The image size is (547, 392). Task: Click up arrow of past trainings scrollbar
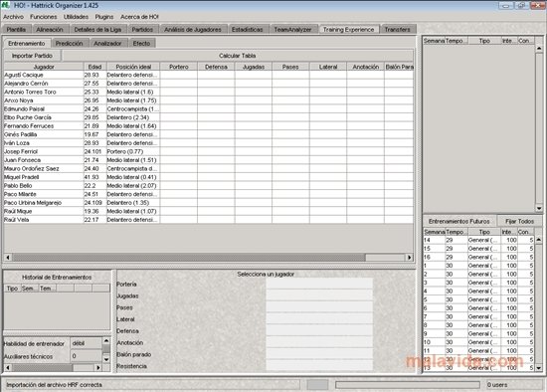539,49
